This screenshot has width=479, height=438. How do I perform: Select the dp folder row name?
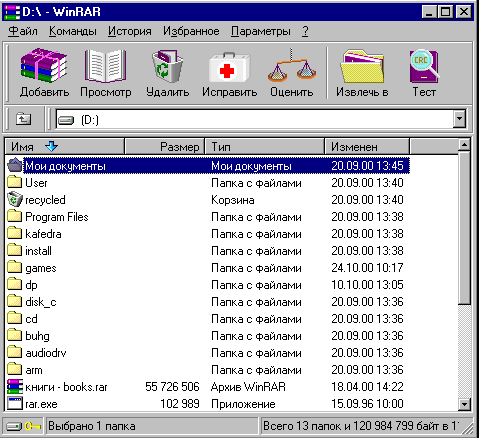click(31, 285)
